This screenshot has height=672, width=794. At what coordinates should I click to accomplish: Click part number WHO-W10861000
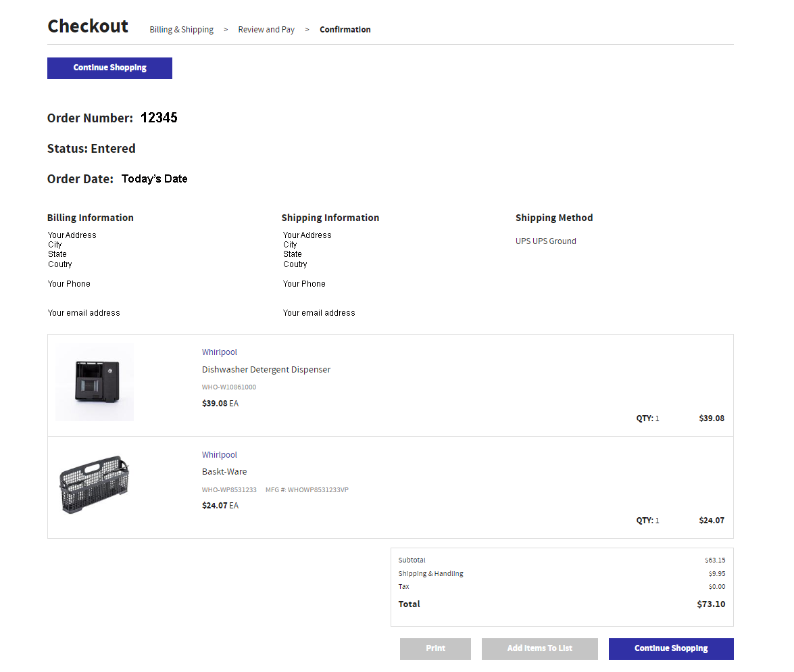[x=229, y=387]
